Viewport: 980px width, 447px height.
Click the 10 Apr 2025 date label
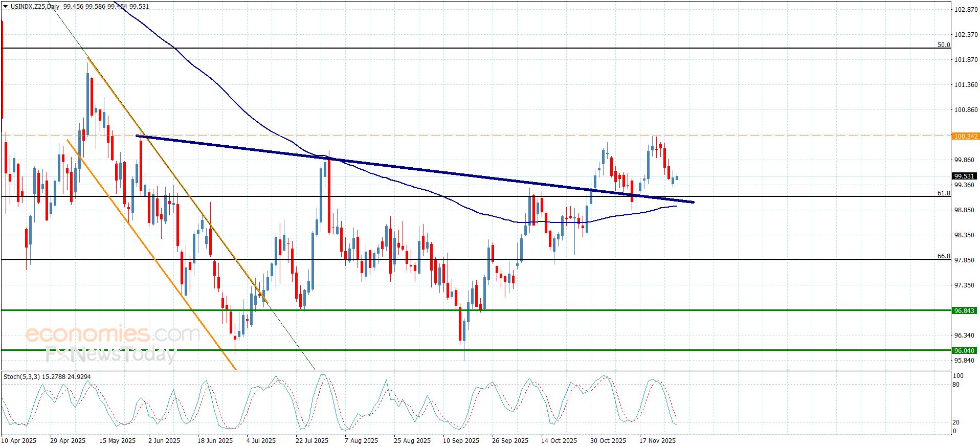[19, 440]
